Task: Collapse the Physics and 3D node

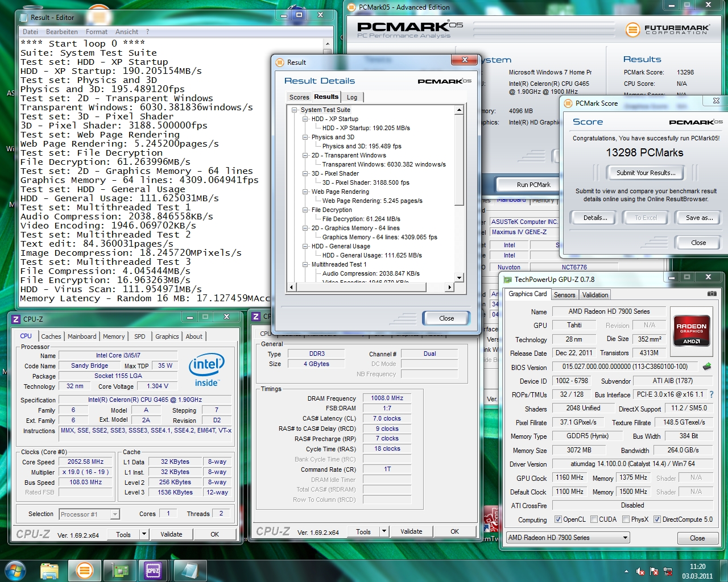Action: click(305, 137)
